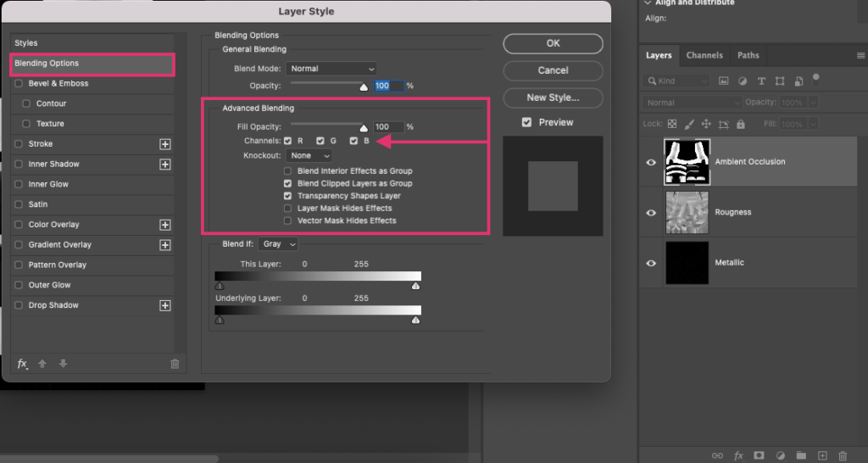Image resolution: width=868 pixels, height=463 pixels.
Task: Click This Layer white point slider handle
Action: (x=415, y=286)
